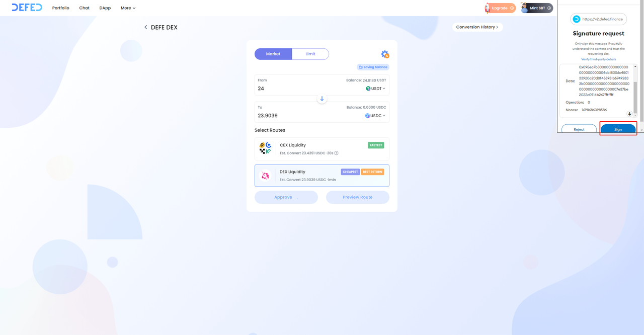Screen dimensions: 644x335
Task: Switch to the Limit tab
Action: tap(310, 54)
